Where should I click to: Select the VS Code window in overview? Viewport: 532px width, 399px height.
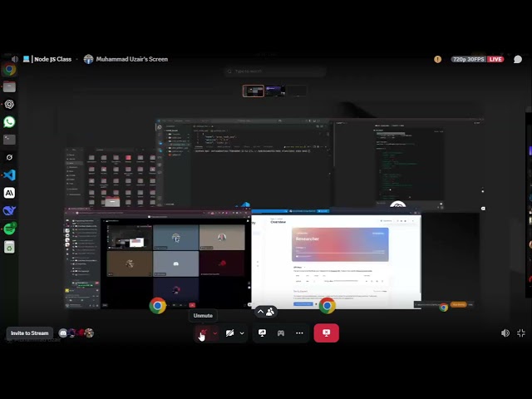point(244,163)
